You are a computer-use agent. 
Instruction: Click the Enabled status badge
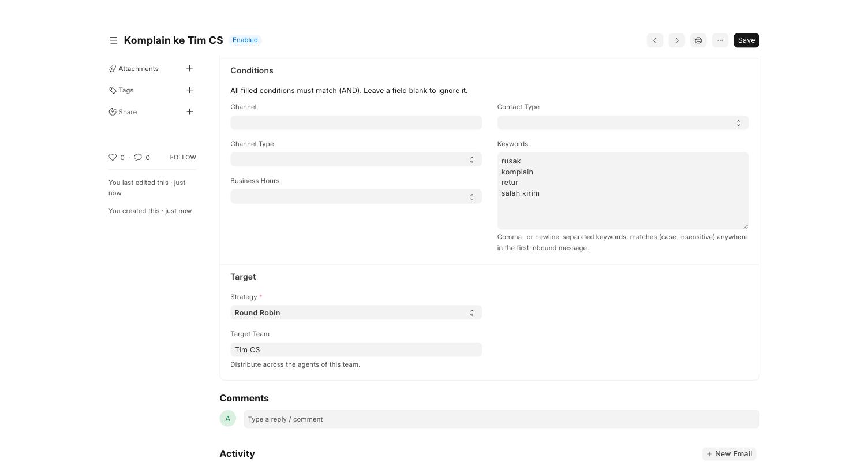(245, 40)
